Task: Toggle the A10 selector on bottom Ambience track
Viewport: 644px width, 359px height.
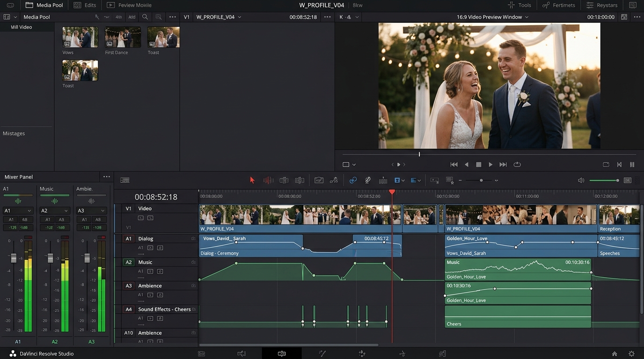Action: tap(129, 333)
